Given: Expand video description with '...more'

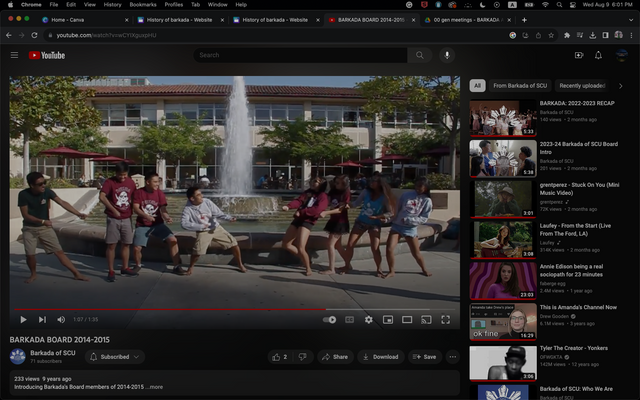Looking at the screenshot, I should 155,386.
